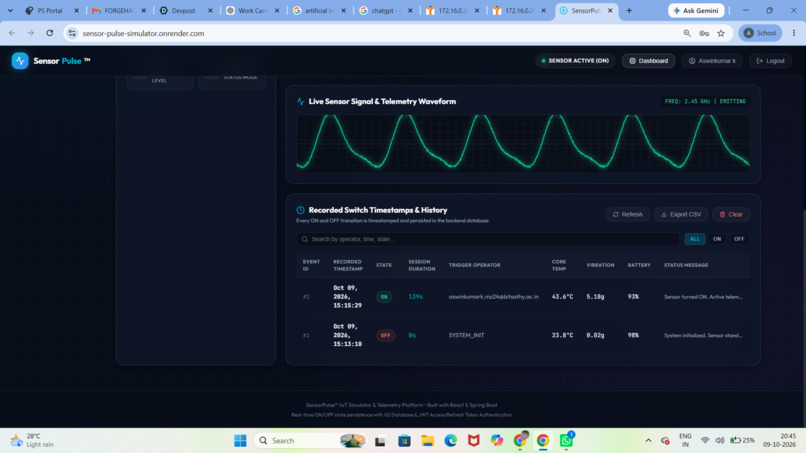Switch to the artificial in Google tab
Screen dimensions: 806x453
(318, 10)
